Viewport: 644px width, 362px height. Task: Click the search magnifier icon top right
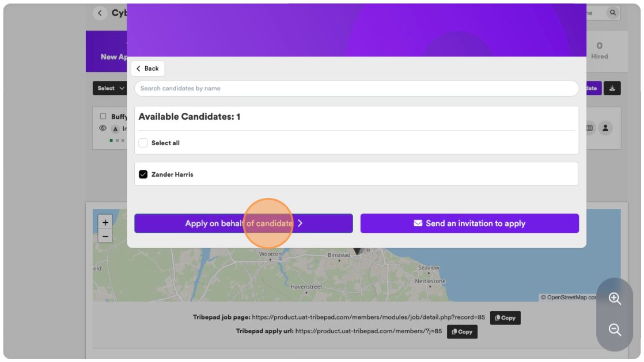[x=613, y=13]
